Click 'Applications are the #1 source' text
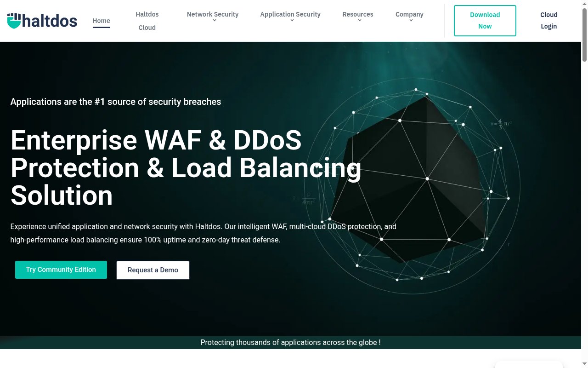 point(116,102)
